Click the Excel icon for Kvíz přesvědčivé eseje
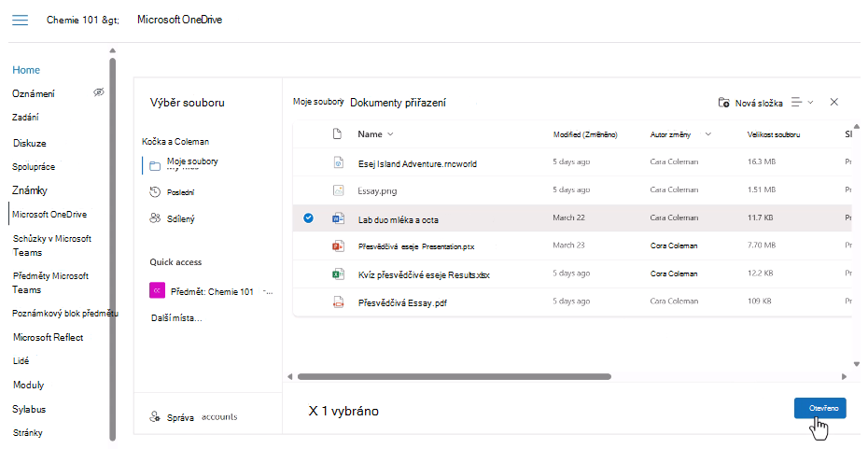The height and width of the screenshot is (449, 868). [x=338, y=274]
